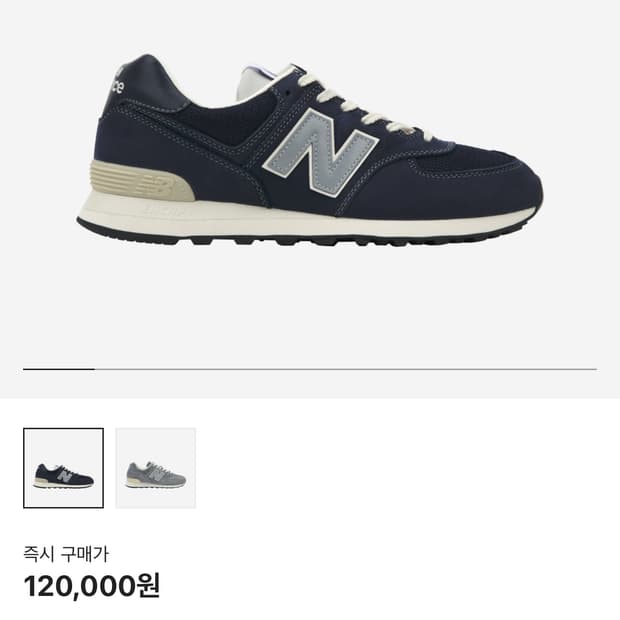Tap the 즉시 구매가 label
Viewport: 620px width, 620px height.
point(66,554)
